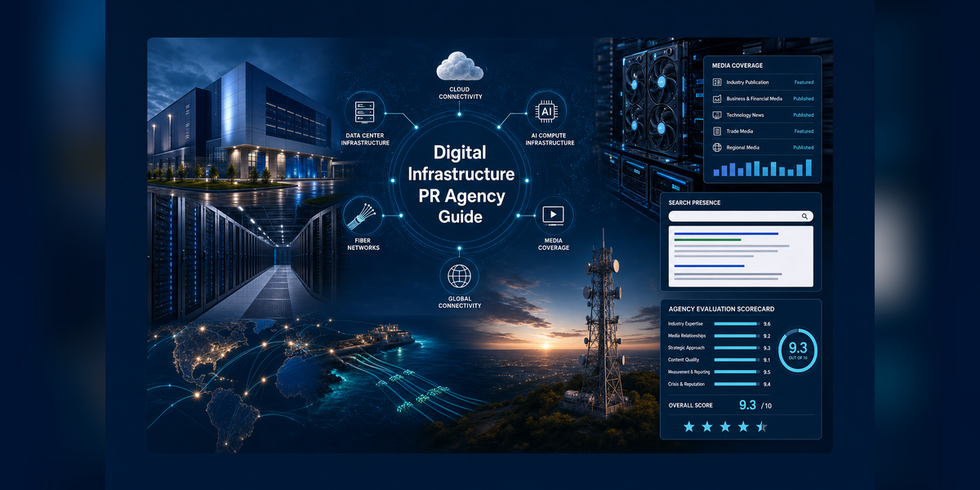Click the "Strategic Approach" scorecard label
The width and height of the screenshot is (980, 490).
click(x=688, y=348)
